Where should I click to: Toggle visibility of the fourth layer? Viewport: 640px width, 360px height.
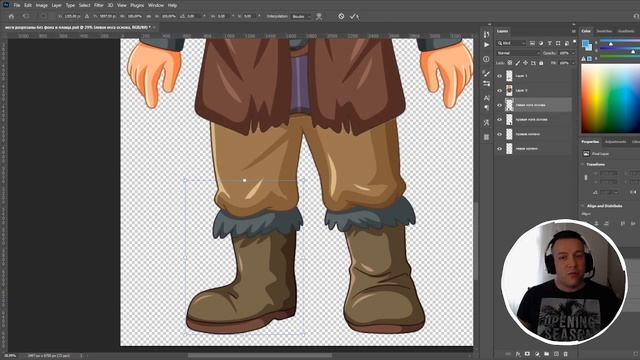coord(499,120)
